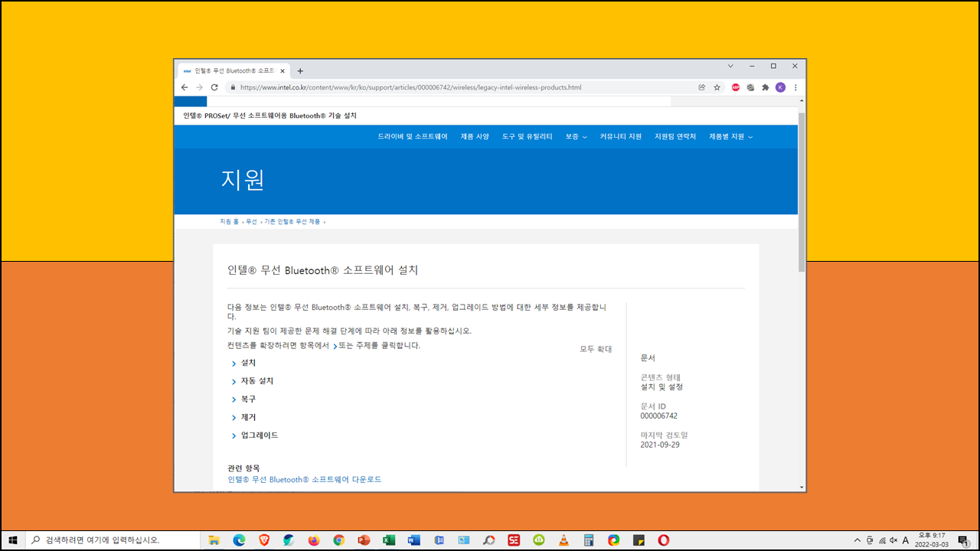Click the review date 2021-09-29
The height and width of the screenshot is (551, 980).
[x=660, y=445]
